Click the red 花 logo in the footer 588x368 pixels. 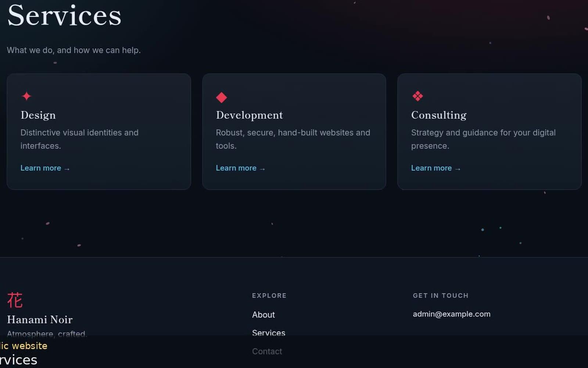(x=15, y=300)
